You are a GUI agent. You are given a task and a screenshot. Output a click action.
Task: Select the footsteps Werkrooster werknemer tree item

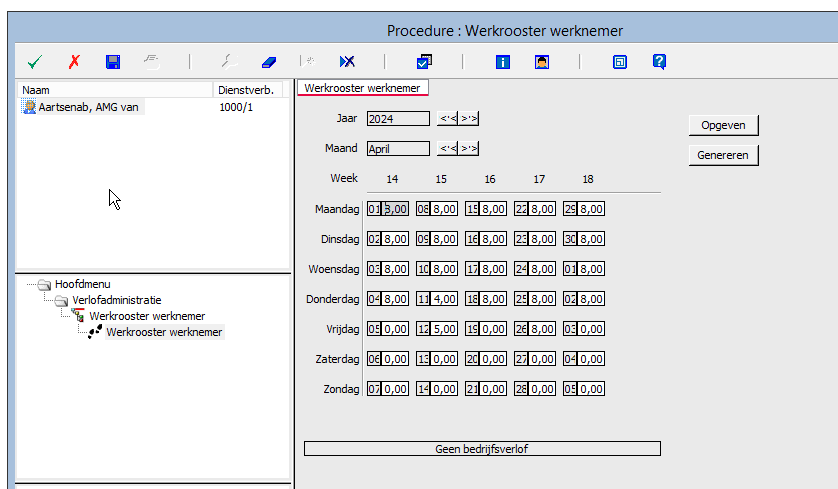point(164,332)
